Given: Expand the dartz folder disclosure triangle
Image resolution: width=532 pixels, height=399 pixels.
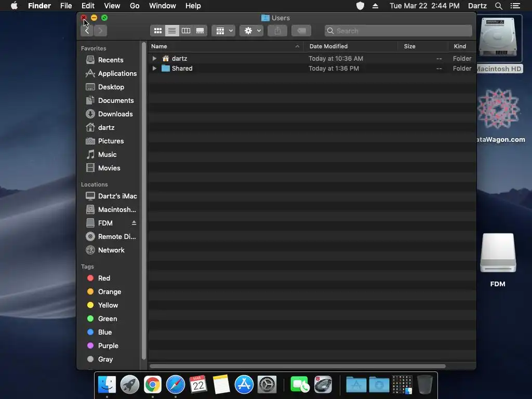Looking at the screenshot, I should tap(154, 58).
